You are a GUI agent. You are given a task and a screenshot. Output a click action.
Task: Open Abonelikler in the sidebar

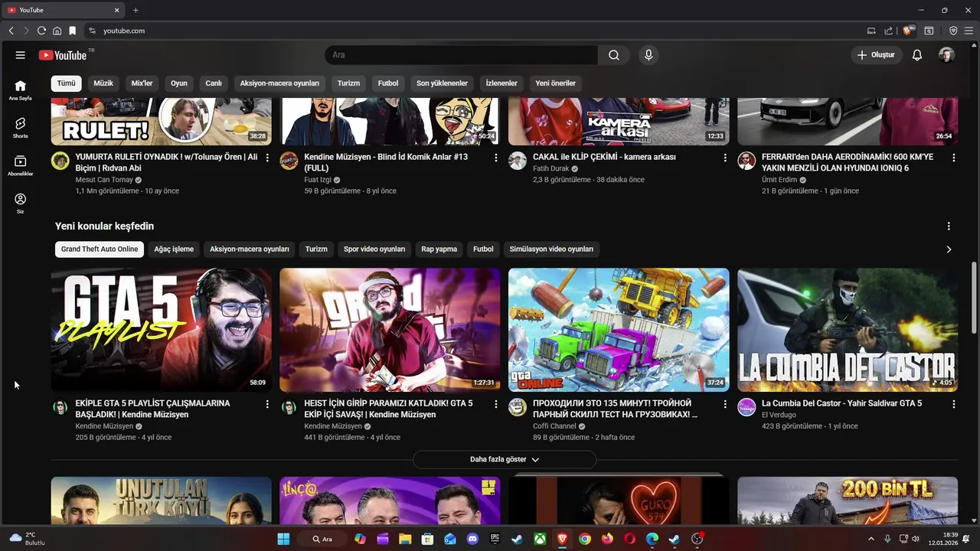coord(20,165)
